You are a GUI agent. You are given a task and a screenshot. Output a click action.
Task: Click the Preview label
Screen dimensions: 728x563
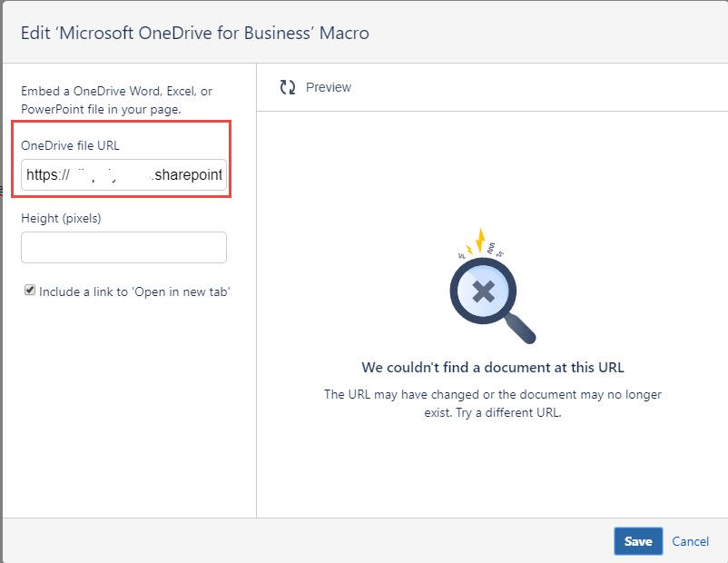tap(329, 87)
